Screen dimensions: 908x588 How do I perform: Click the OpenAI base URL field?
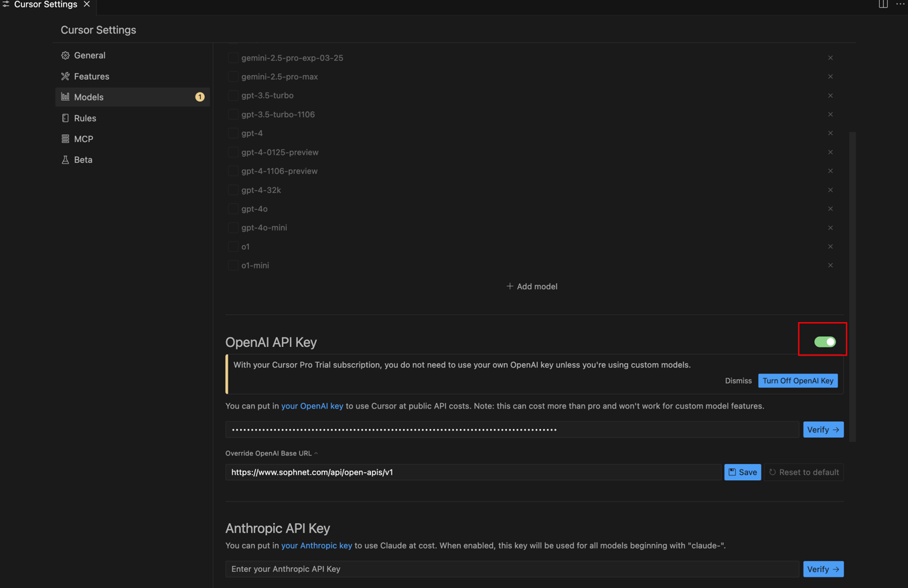(x=473, y=472)
